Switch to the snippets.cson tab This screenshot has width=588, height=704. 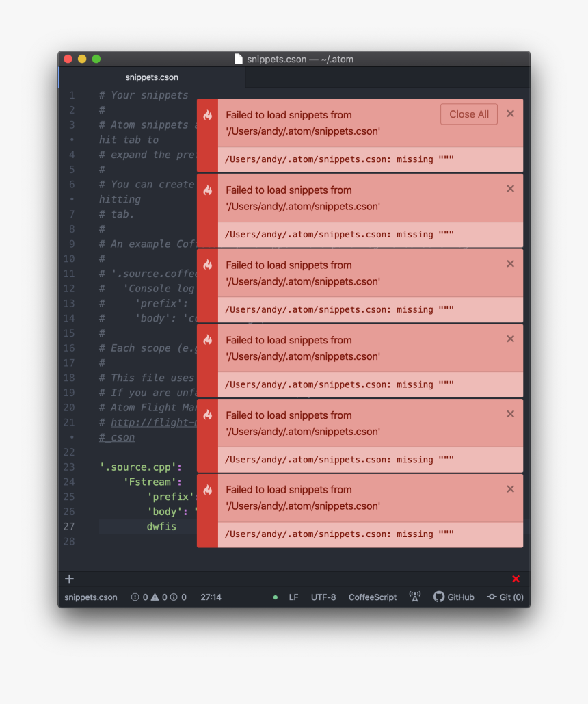click(x=152, y=77)
